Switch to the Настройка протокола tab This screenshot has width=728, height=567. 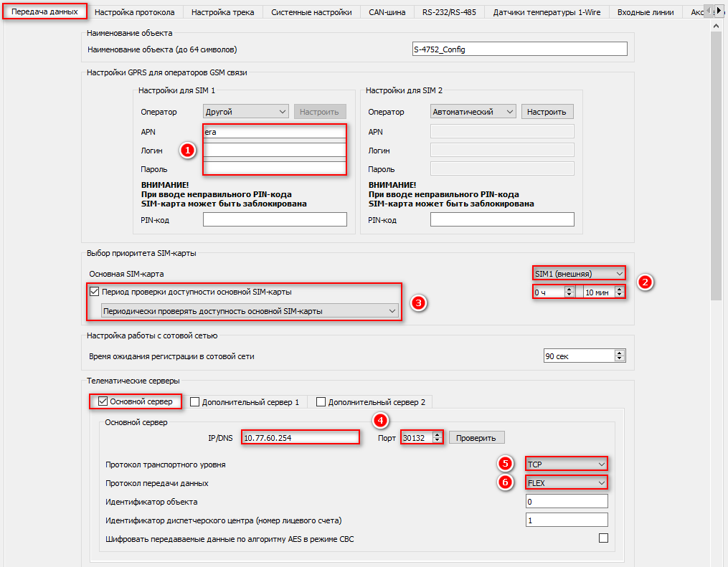(x=135, y=12)
